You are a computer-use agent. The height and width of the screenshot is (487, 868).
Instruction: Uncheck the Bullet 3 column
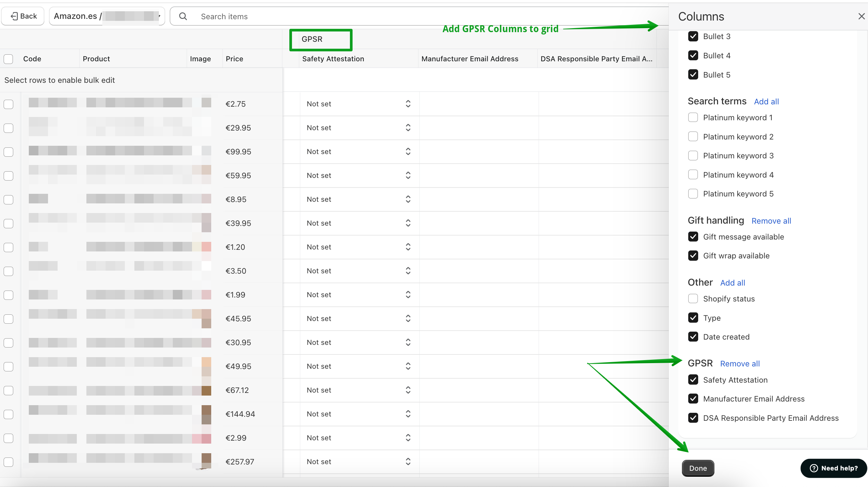coord(693,36)
